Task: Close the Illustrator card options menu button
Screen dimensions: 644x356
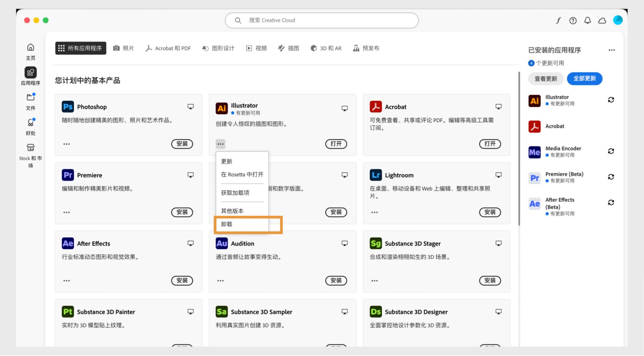Action: click(x=220, y=144)
